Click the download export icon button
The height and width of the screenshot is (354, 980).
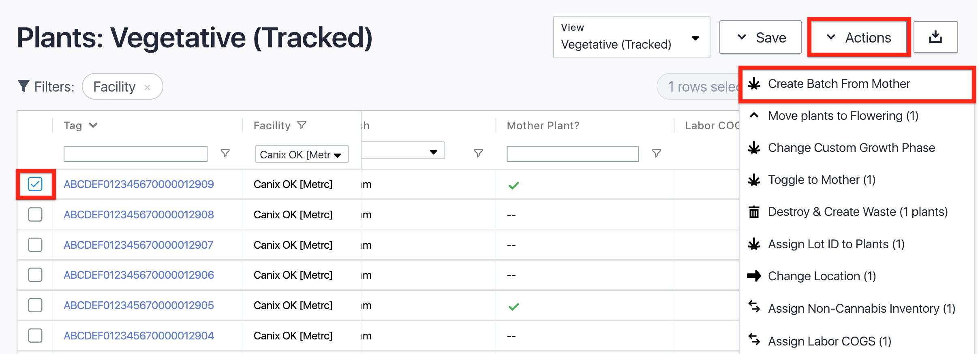(935, 37)
